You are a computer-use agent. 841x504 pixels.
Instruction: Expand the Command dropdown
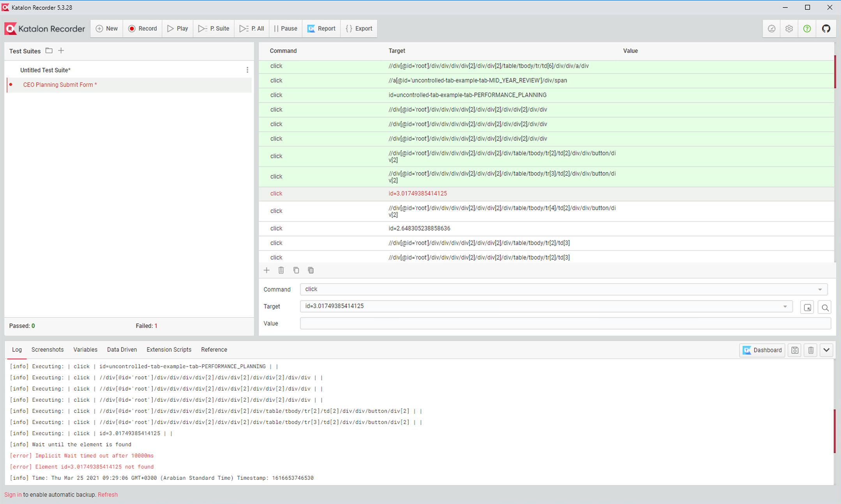(x=820, y=289)
